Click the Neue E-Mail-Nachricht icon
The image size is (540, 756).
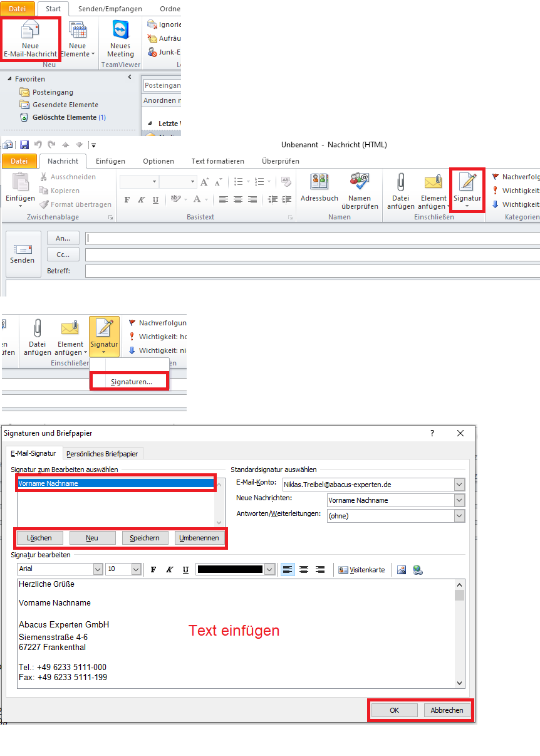click(x=30, y=31)
